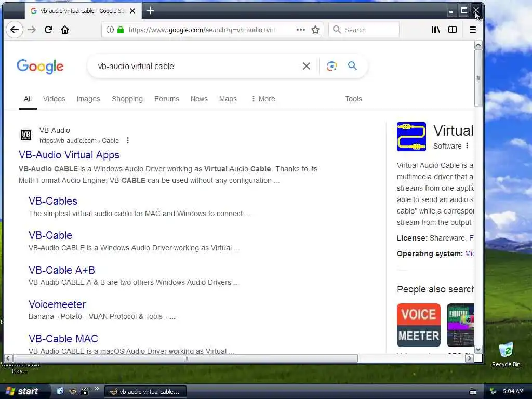Switch to the Forums results tab
The width and height of the screenshot is (532, 399).
click(x=167, y=99)
